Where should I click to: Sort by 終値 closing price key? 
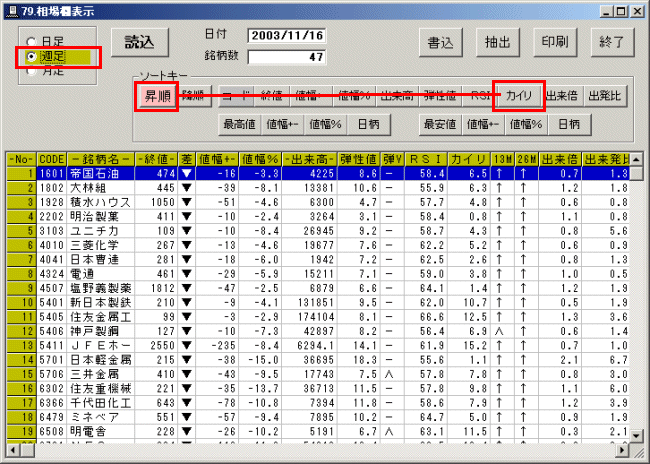click(x=272, y=96)
